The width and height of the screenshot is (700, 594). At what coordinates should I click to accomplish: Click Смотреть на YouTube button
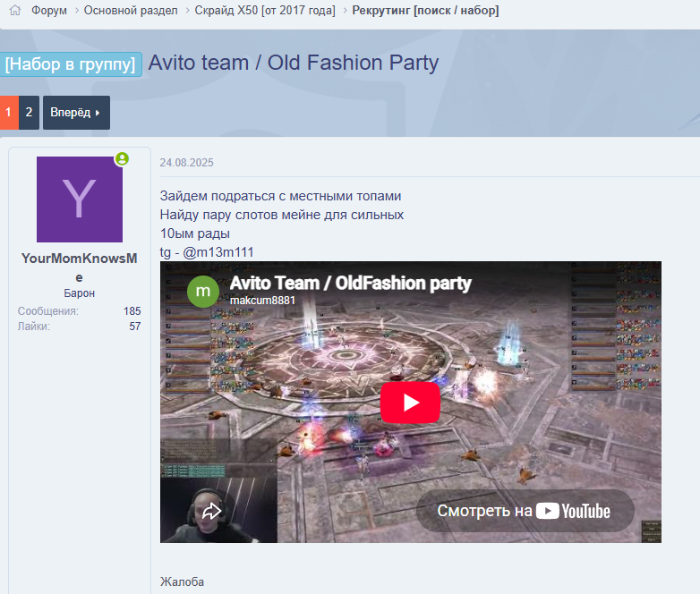coord(525,511)
